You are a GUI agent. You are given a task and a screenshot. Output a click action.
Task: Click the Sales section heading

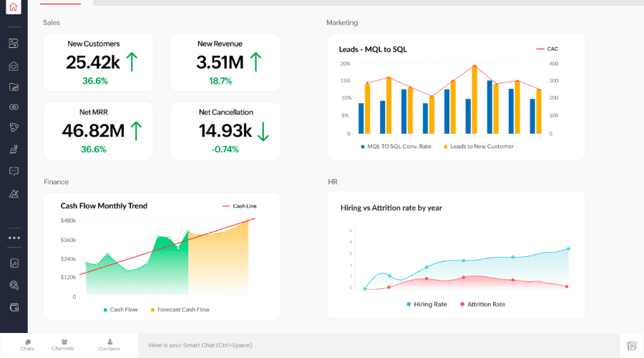[x=52, y=23]
